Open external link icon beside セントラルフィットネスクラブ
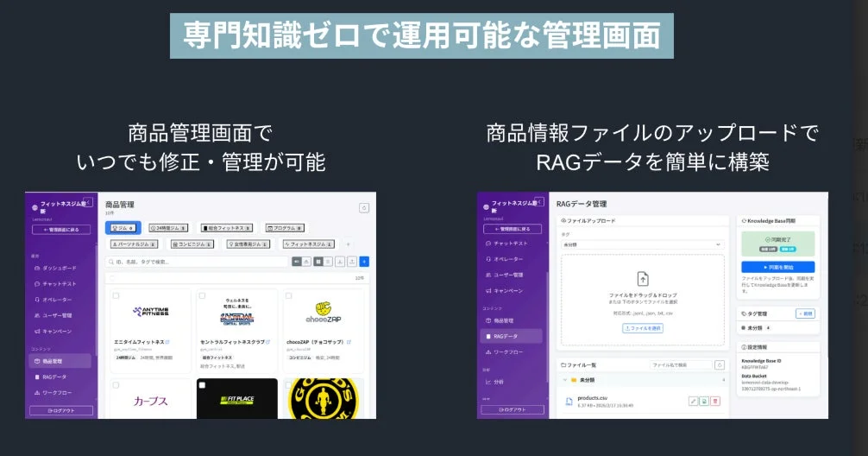This screenshot has height=456, width=868. tap(268, 342)
